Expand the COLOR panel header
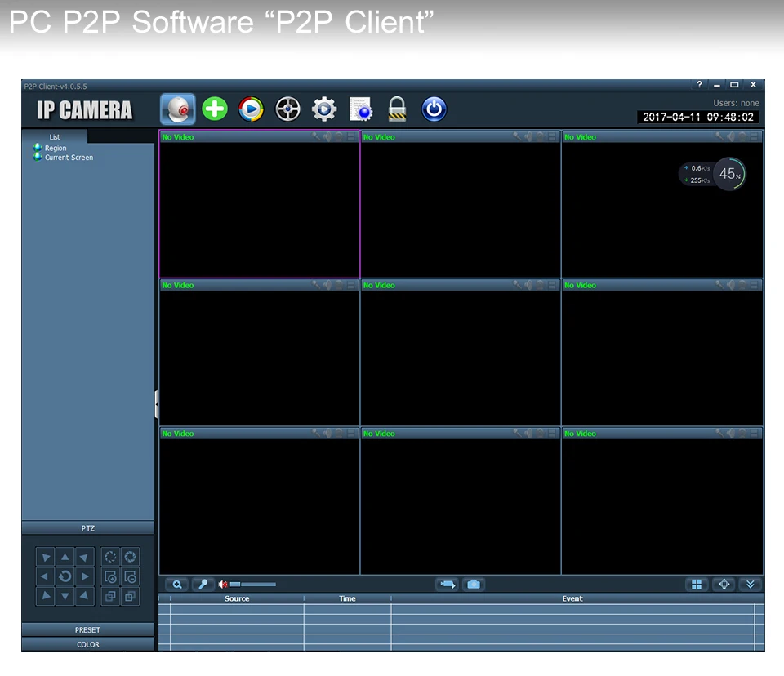Viewport: 784px width, 676px height. [x=88, y=644]
